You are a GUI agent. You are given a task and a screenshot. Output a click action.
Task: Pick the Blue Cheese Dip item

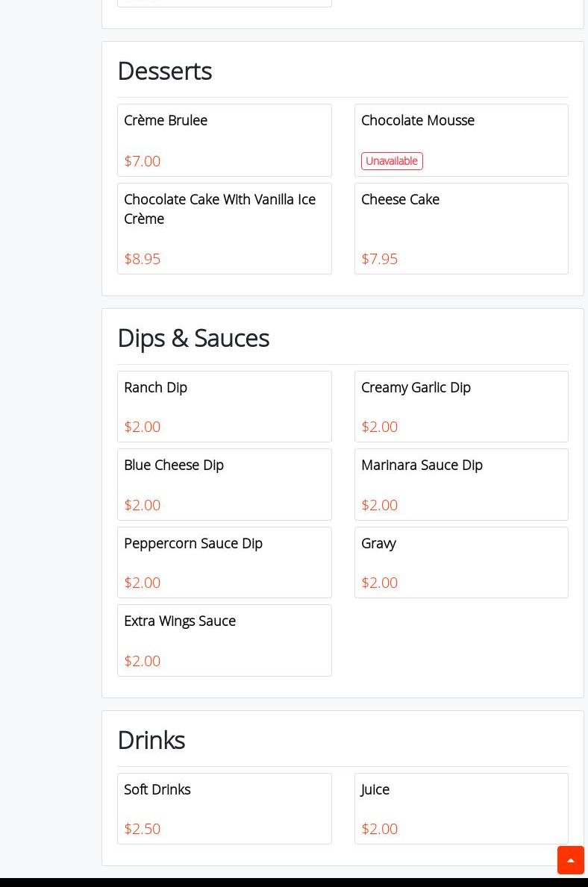224,484
